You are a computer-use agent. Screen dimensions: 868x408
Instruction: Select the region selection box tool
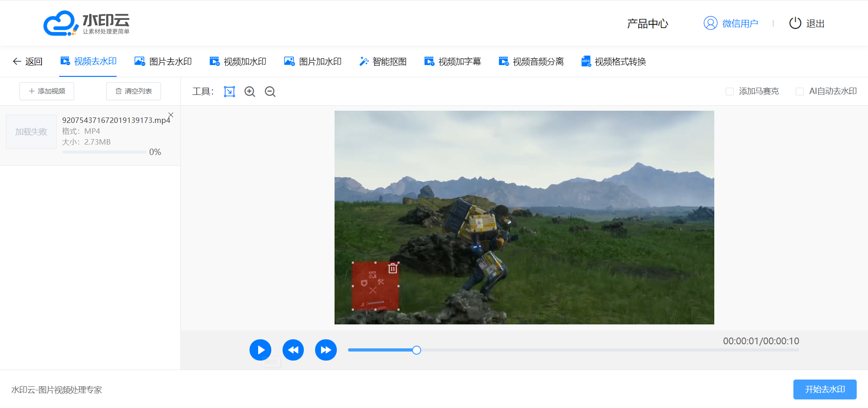[230, 92]
